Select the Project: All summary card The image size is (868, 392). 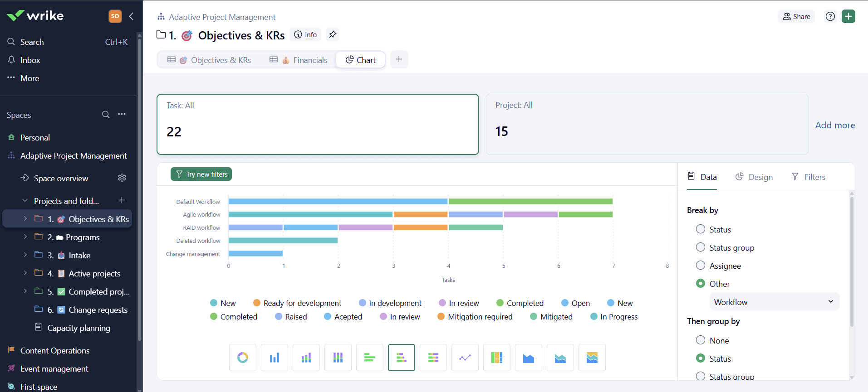(x=647, y=124)
